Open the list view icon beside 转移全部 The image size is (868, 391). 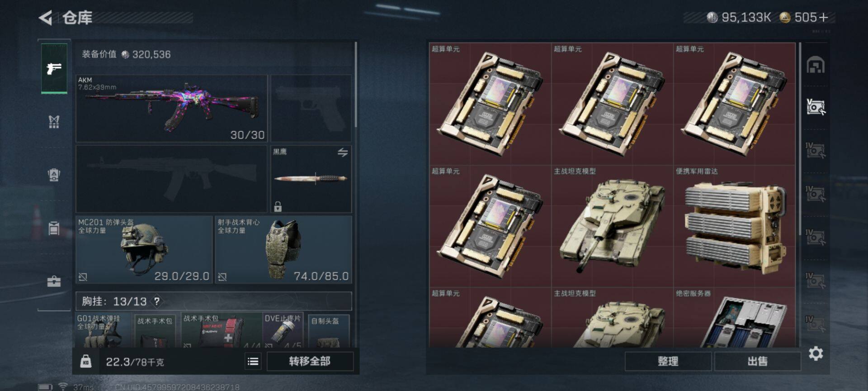(253, 361)
